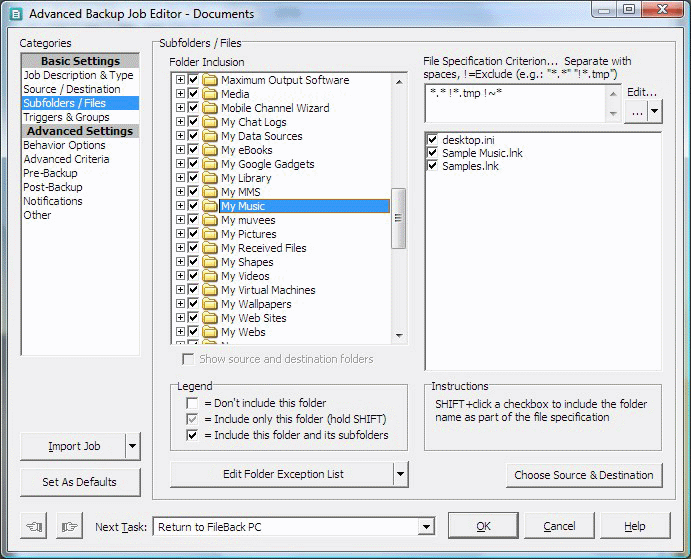The height and width of the screenshot is (559, 691).
Task: Open the Import Job dropdown arrow
Action: pyautogui.click(x=132, y=446)
